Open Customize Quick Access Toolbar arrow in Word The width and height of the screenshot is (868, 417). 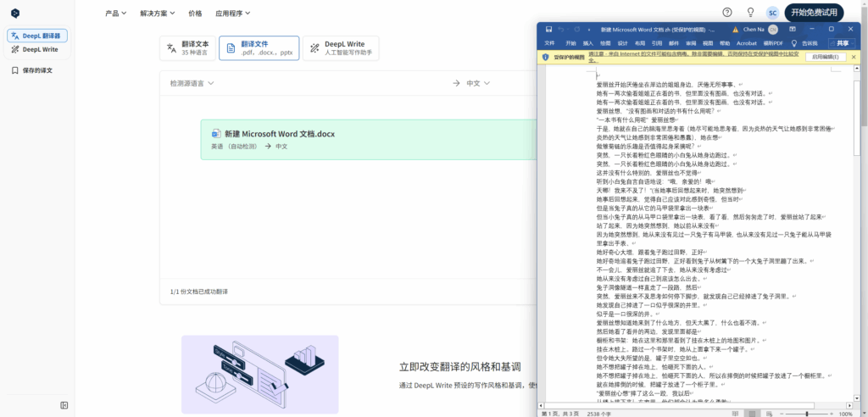[589, 30]
